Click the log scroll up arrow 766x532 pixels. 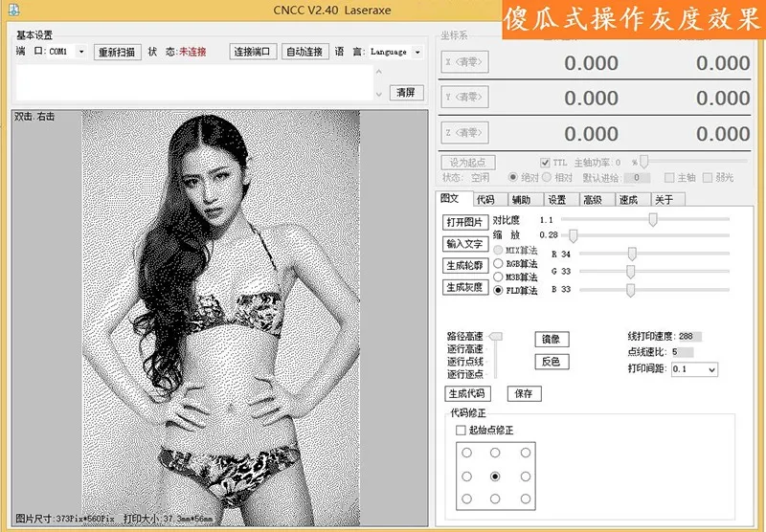(x=379, y=71)
